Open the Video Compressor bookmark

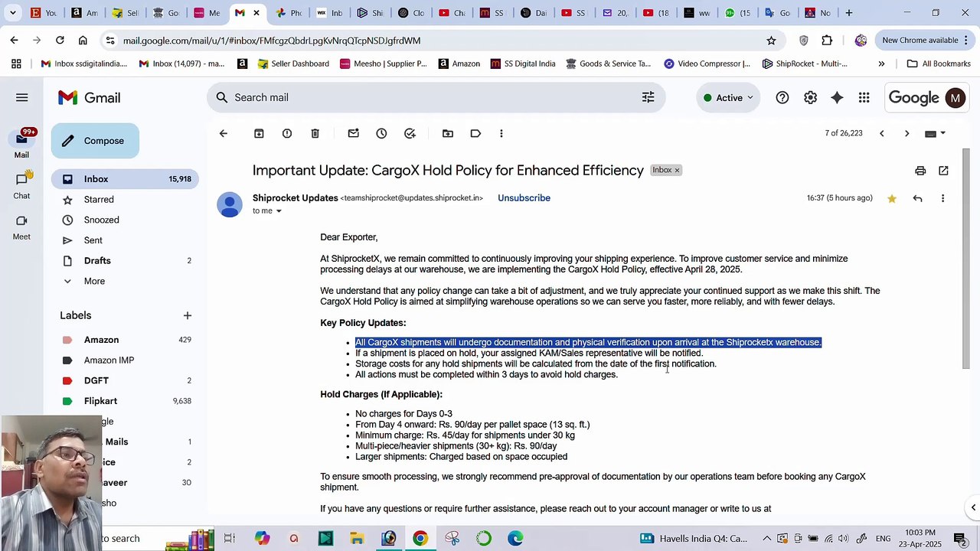pos(707,64)
